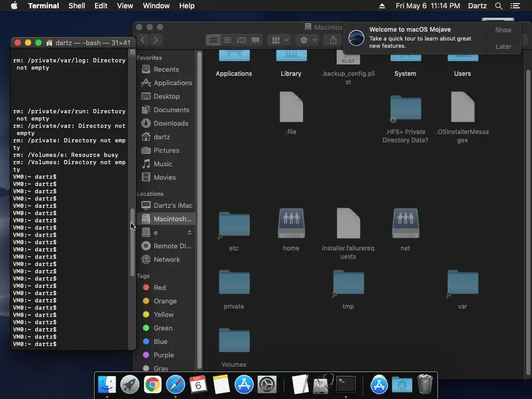Select the Orange tag
Image resolution: width=532 pixels, height=399 pixels.
(166, 301)
